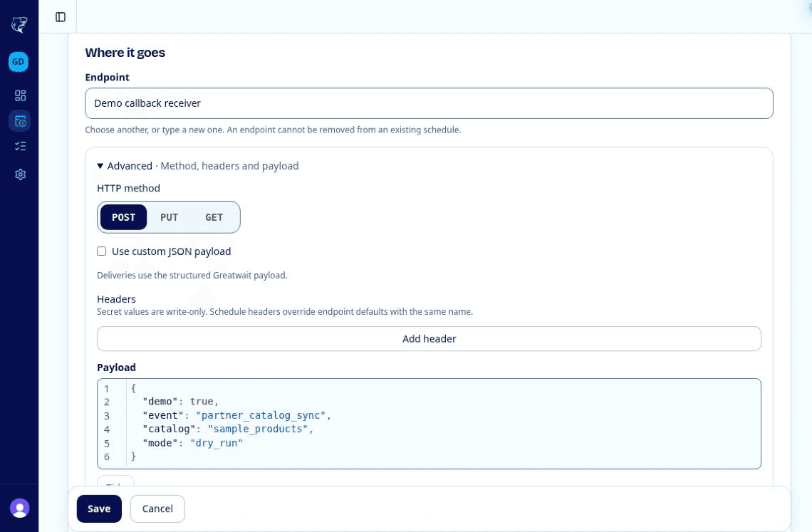Click the Add header button

pyautogui.click(x=429, y=339)
